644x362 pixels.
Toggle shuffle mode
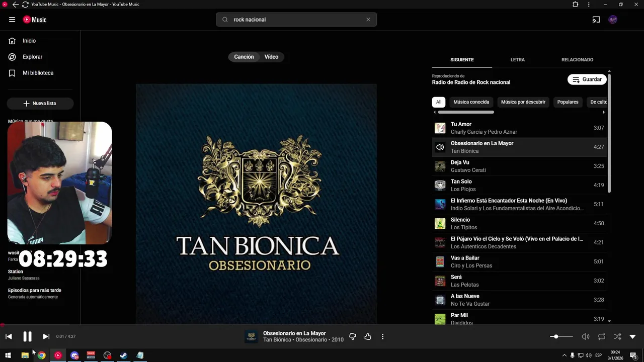coord(617,336)
